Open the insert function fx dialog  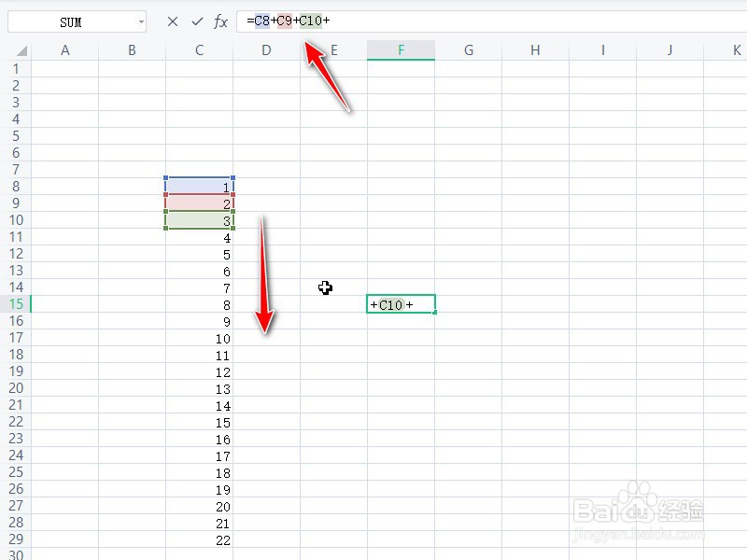(220, 21)
